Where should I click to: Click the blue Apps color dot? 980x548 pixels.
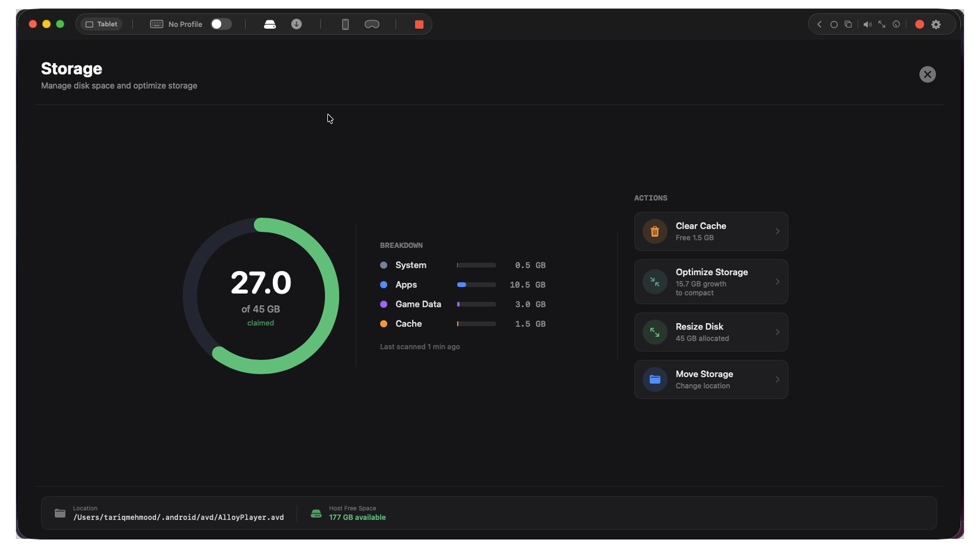[x=384, y=285]
